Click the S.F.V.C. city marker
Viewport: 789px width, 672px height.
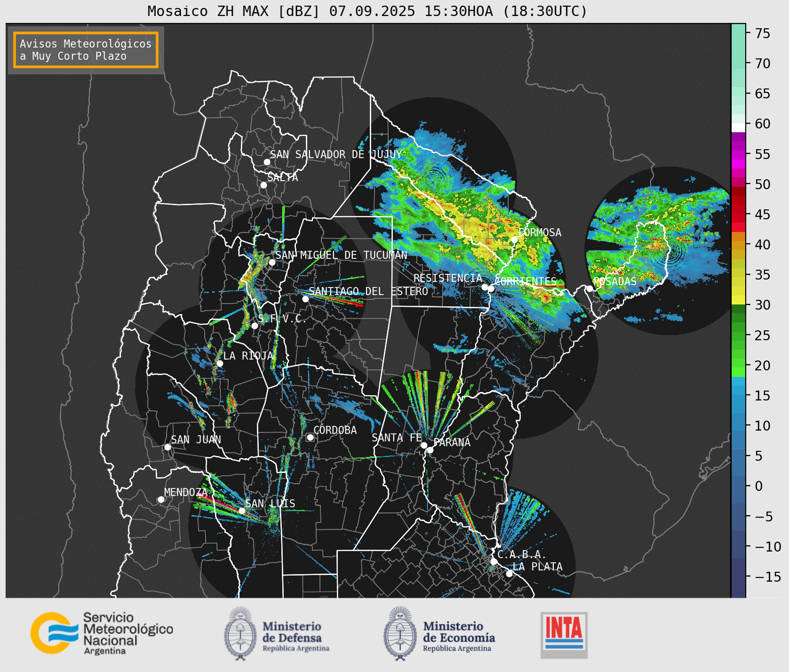(x=255, y=326)
